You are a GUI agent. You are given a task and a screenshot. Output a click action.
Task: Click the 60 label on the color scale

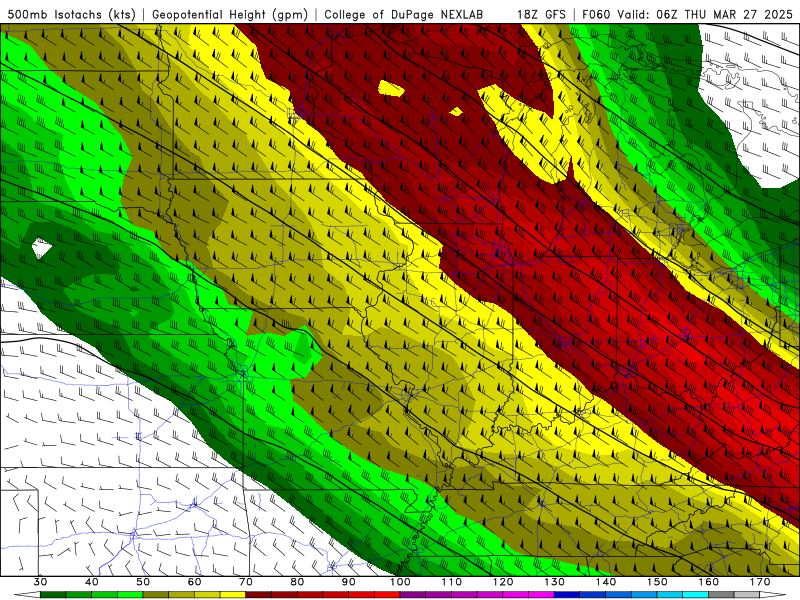194,582
